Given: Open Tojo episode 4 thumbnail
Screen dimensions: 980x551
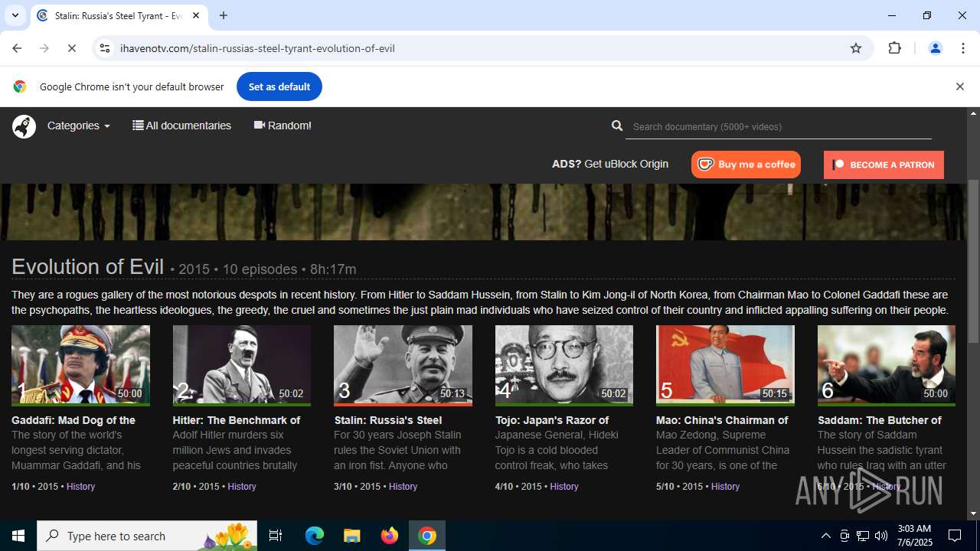Looking at the screenshot, I should point(564,365).
